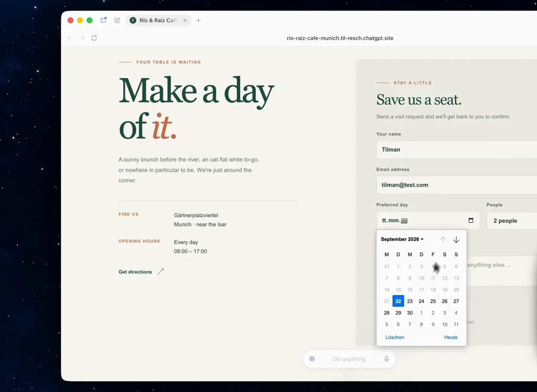
Task: Pick September 30 in the date picker
Action: pos(410,313)
